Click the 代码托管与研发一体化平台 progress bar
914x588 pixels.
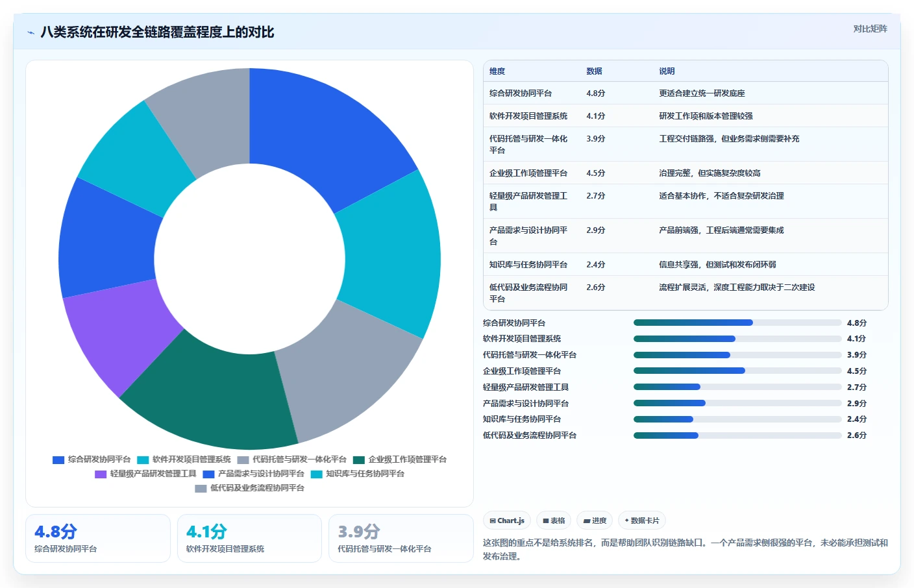pos(737,355)
